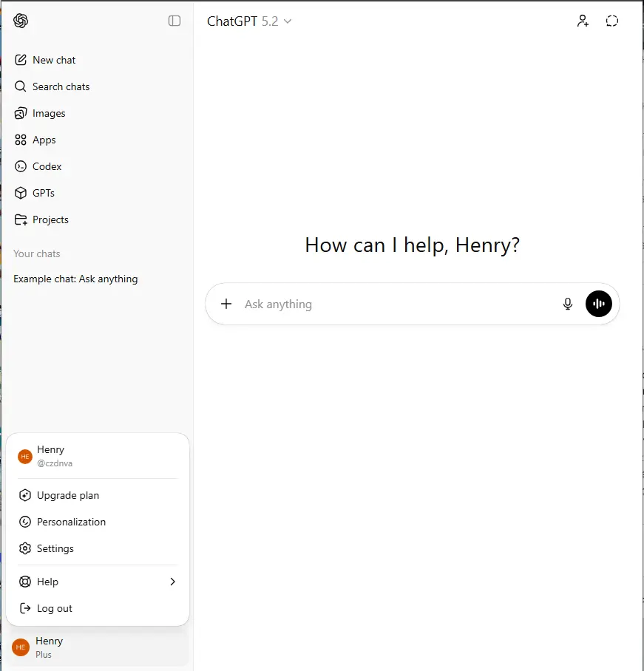
Task: Select Upgrade plan in the account menu
Action: 98,495
